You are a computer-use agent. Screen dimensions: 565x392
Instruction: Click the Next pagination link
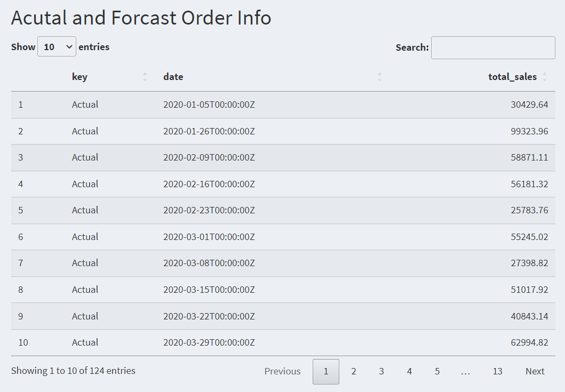point(535,371)
